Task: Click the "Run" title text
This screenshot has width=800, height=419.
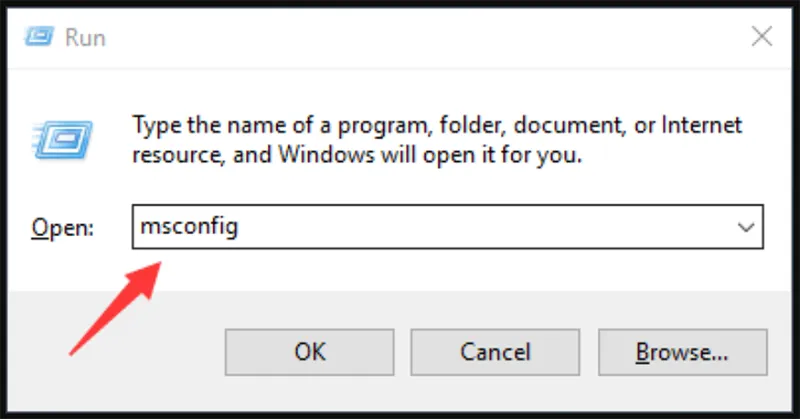Action: pyautogui.click(x=86, y=39)
